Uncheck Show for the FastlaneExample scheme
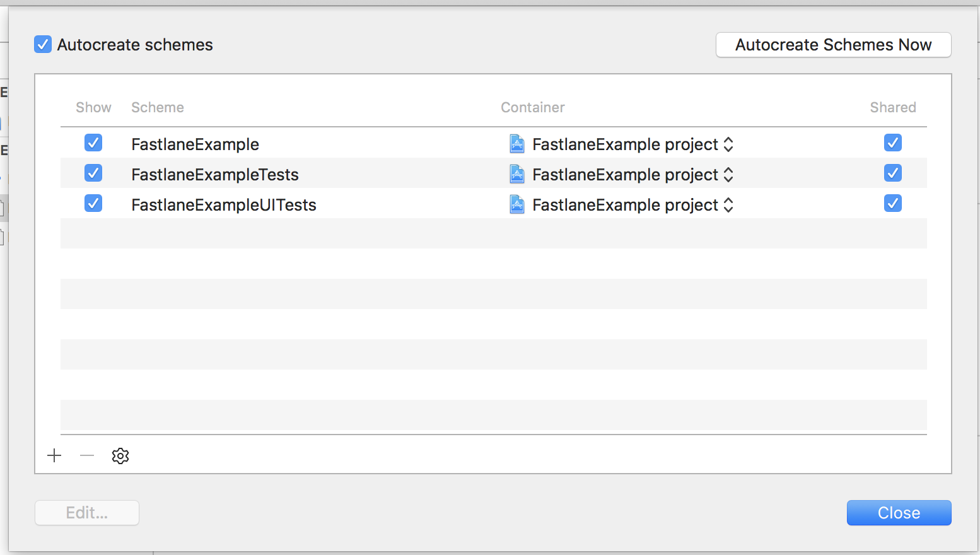The width and height of the screenshot is (980, 555). [x=93, y=143]
